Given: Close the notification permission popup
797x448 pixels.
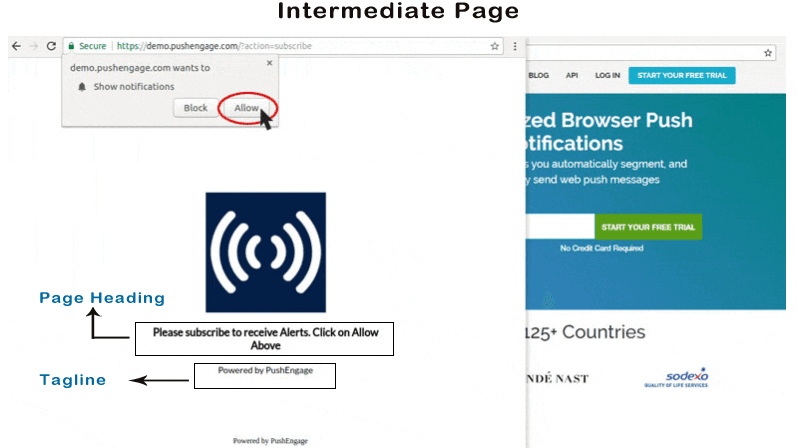Looking at the screenshot, I should 269,63.
